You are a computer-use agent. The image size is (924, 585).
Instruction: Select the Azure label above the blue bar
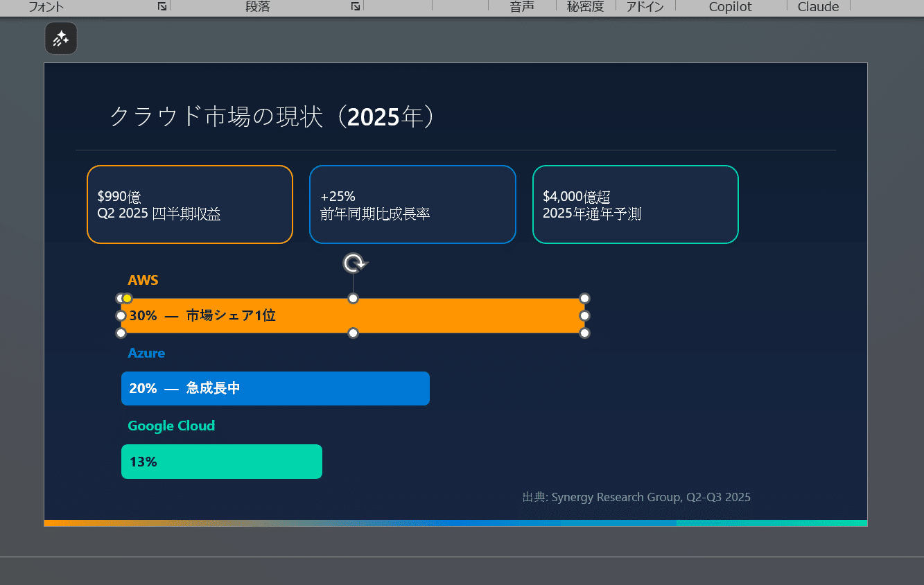(146, 353)
